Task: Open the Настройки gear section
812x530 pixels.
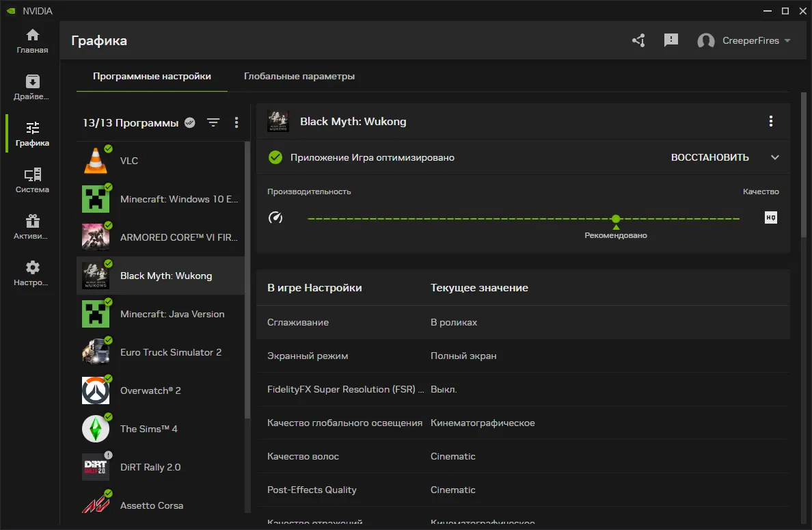Action: 32,274
